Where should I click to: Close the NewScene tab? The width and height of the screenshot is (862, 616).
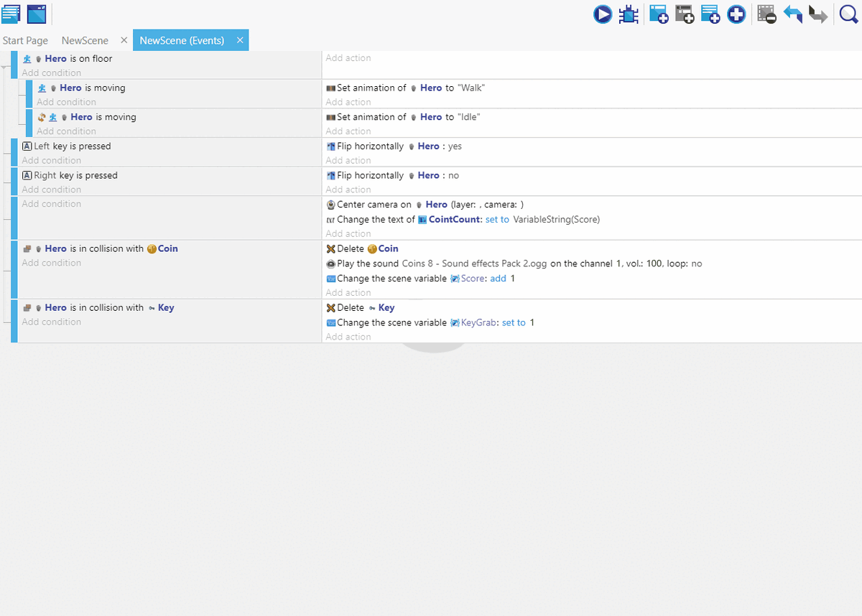tap(124, 40)
